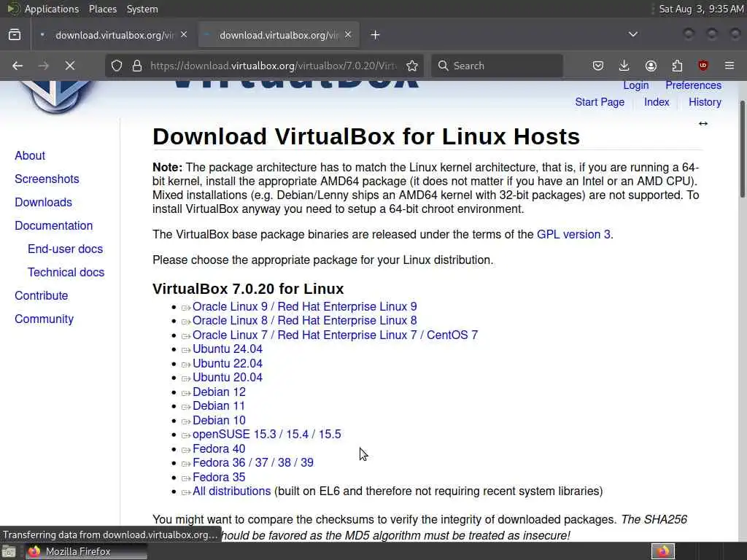This screenshot has width=747, height=560.
Task: Open the Extensions puzzle icon
Action: [677, 66]
